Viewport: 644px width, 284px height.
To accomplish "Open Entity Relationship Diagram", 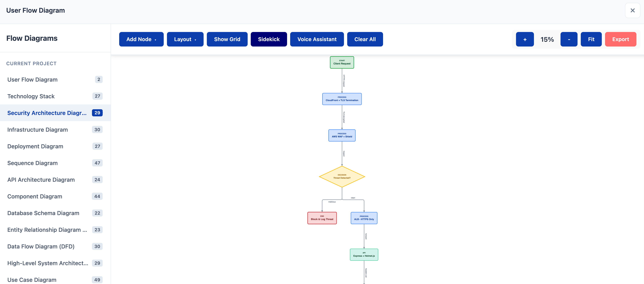I will click(55, 230).
